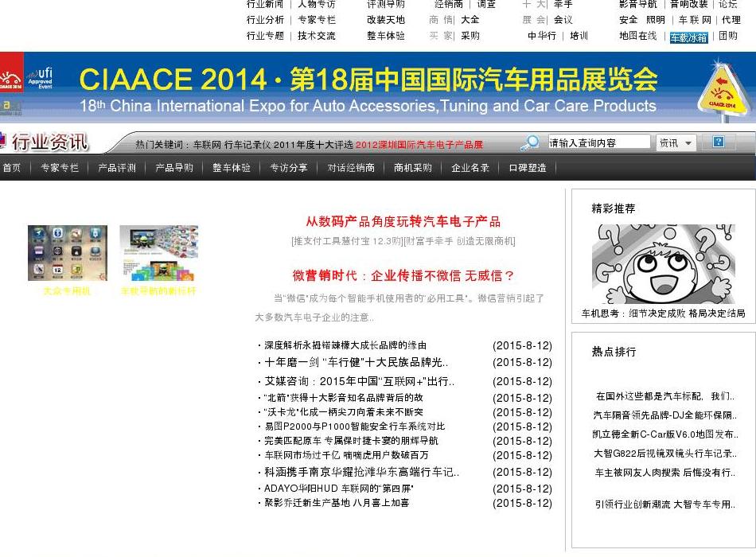Open the 大众专用机 thumbnail image
756x557 pixels.
[x=68, y=253]
